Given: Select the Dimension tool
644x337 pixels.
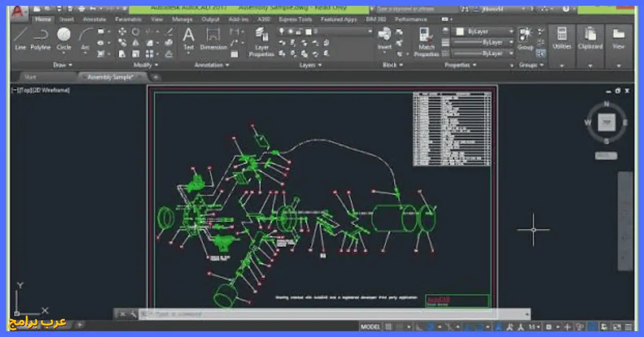Looking at the screenshot, I should 214,39.
